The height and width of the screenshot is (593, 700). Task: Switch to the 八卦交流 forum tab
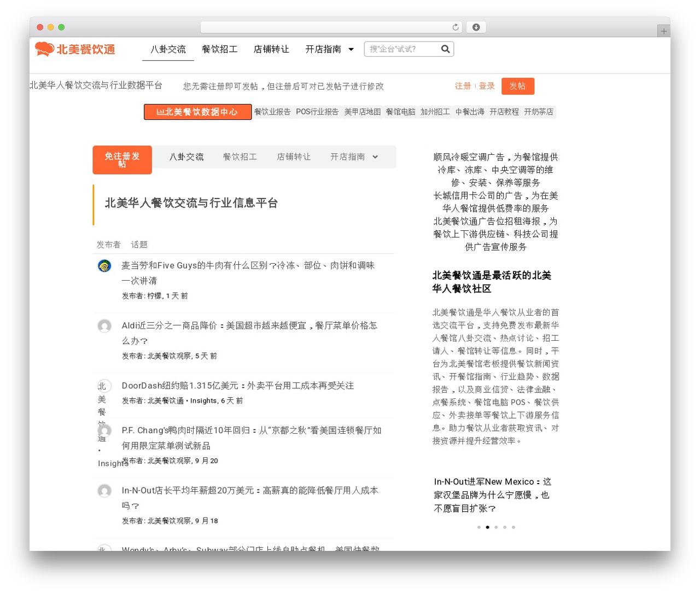(186, 157)
